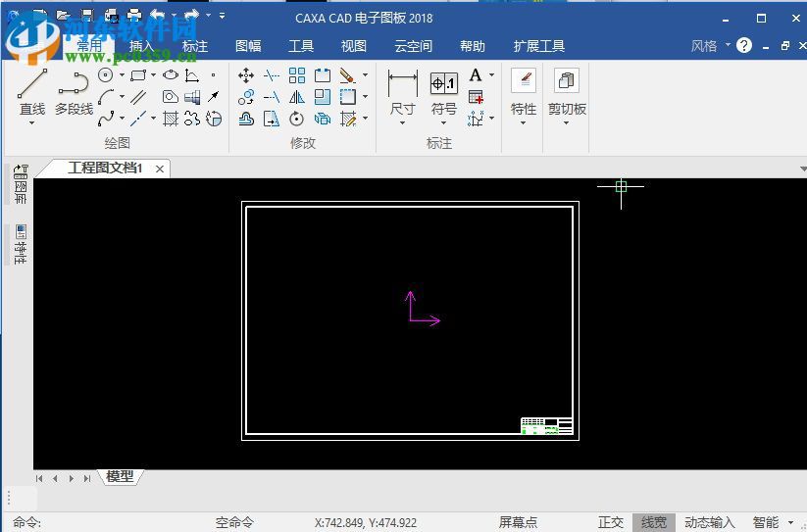Screen dimensions: 807x532
Task: Pick the arc drawing tool
Action: pos(106,97)
